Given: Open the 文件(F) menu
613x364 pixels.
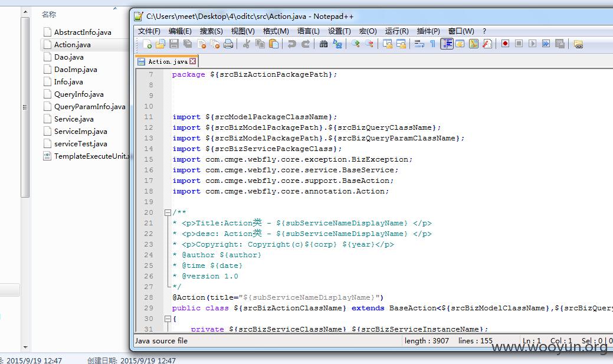Looking at the screenshot, I should [149, 31].
